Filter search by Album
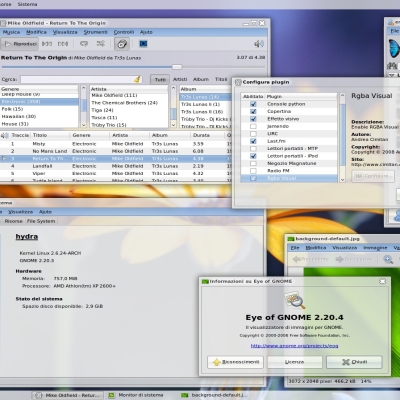The height and width of the screenshot is (400, 400). point(201,79)
